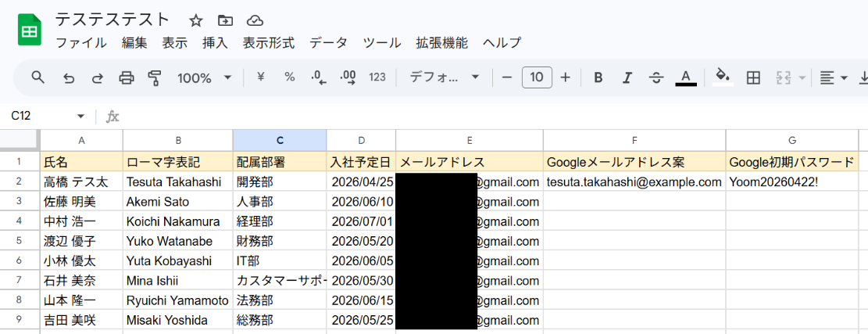Select column A header
868x334 pixels.
click(81, 140)
